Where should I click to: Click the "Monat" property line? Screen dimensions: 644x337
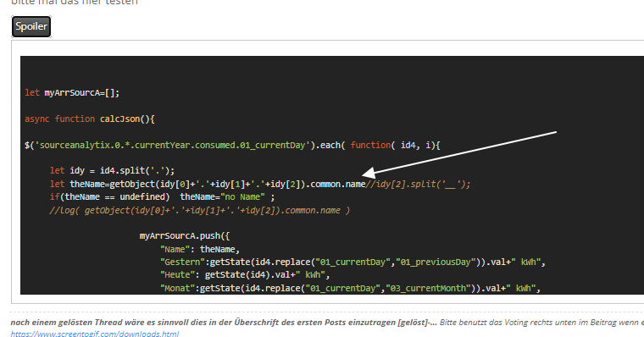[x=350, y=289]
